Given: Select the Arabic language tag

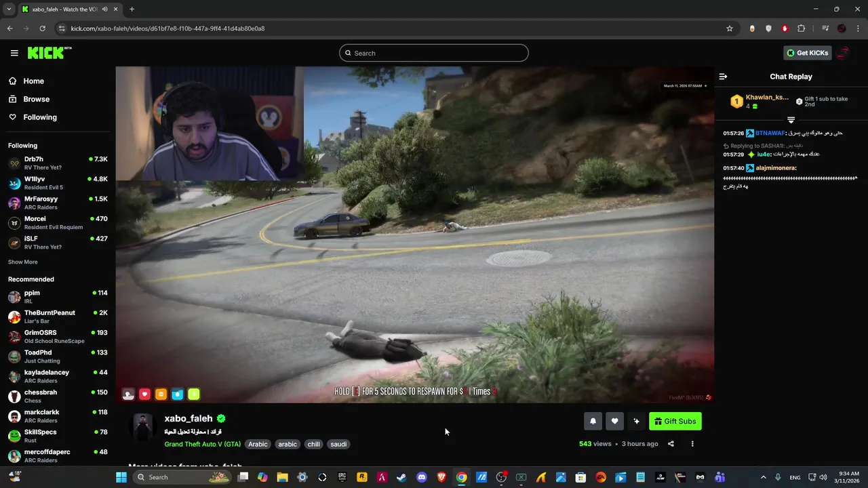Looking at the screenshot, I should pyautogui.click(x=258, y=444).
